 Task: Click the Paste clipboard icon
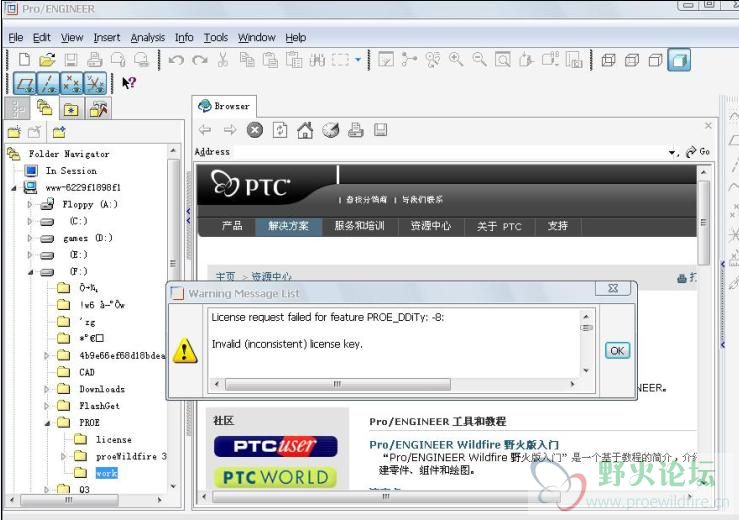tap(270, 60)
